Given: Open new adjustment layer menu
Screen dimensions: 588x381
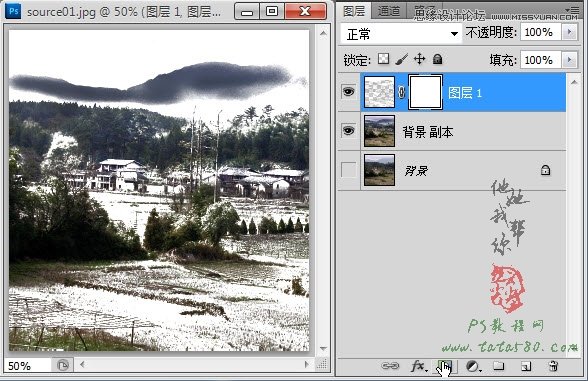Looking at the screenshot, I should click(473, 366).
